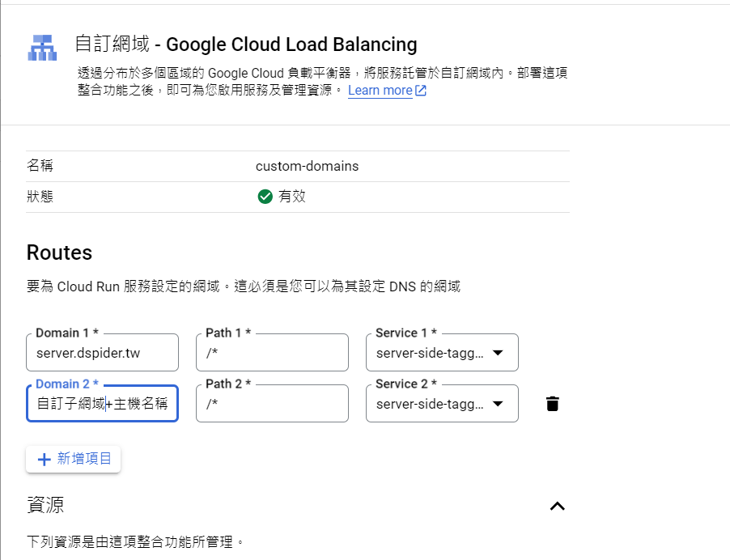Image resolution: width=730 pixels, height=560 pixels.
Task: Click the 新增項目 add item button
Action: [x=74, y=459]
